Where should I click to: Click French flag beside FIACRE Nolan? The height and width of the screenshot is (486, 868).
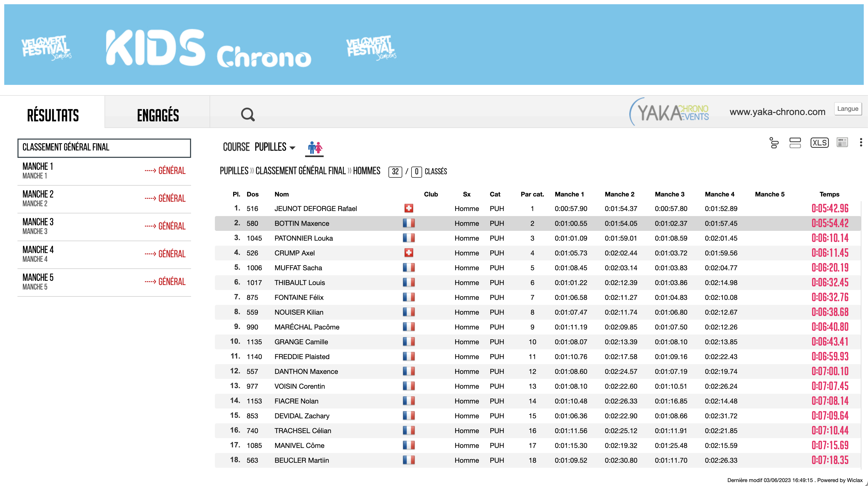[408, 401]
